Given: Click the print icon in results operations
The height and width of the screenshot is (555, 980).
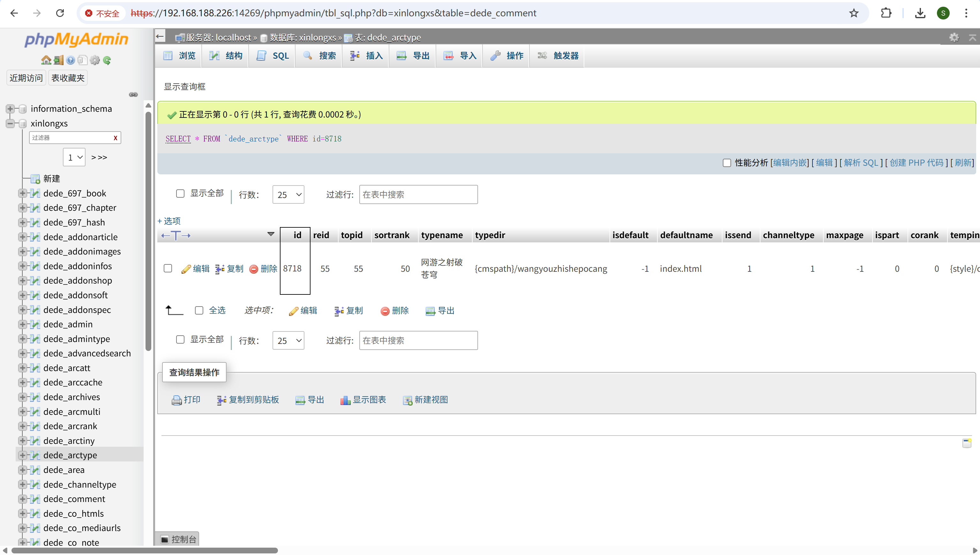Looking at the screenshot, I should point(177,400).
